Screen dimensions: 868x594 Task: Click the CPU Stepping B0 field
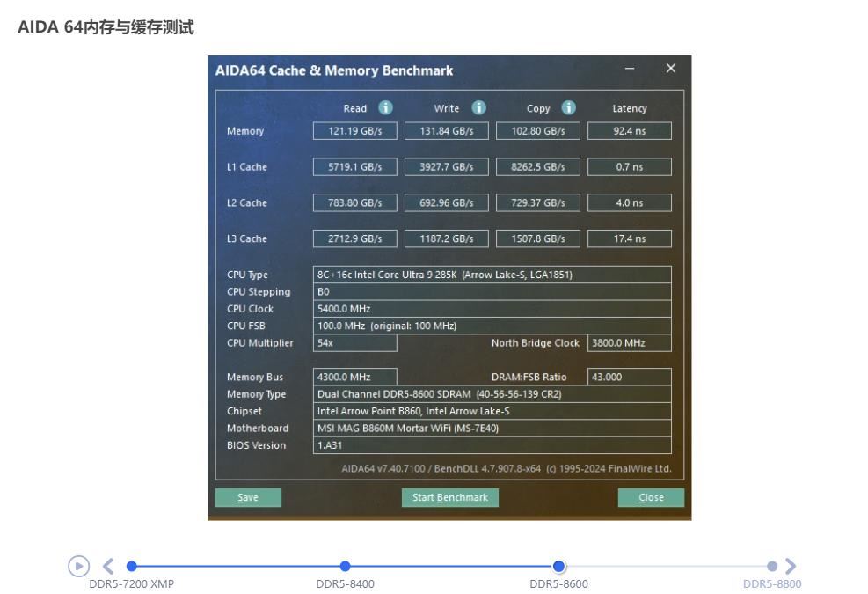point(492,292)
